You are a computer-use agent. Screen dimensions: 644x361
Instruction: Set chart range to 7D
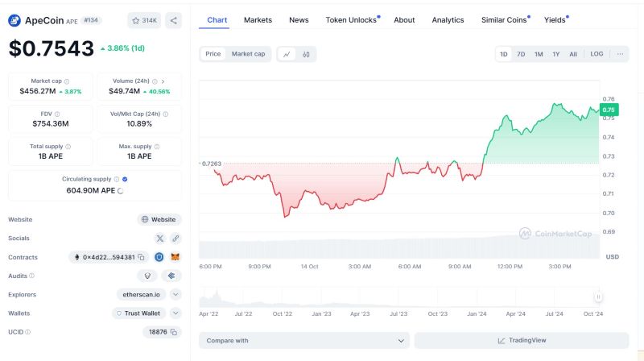(521, 54)
